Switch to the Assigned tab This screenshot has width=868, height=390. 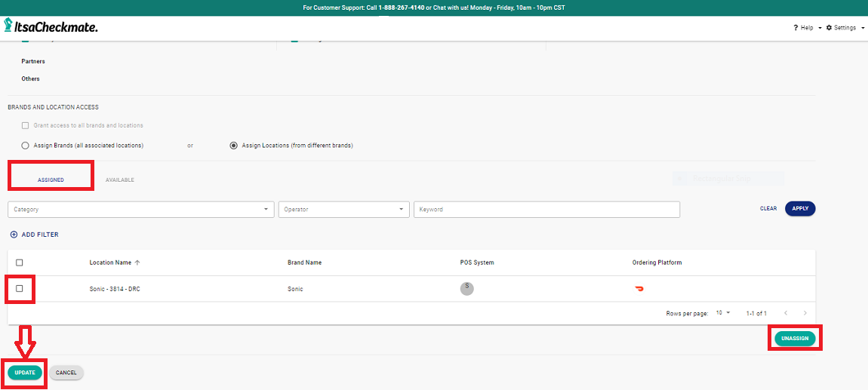(x=51, y=180)
